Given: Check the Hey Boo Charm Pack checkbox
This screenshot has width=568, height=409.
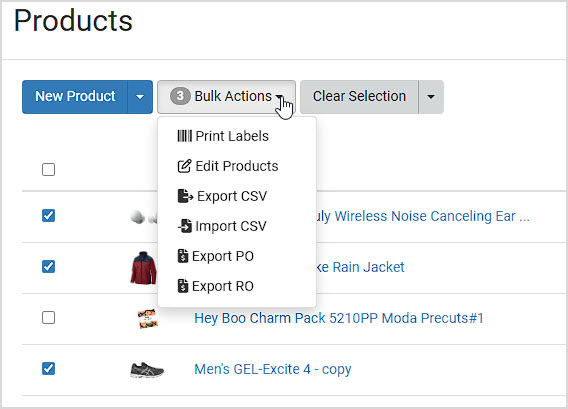Looking at the screenshot, I should (x=48, y=318).
